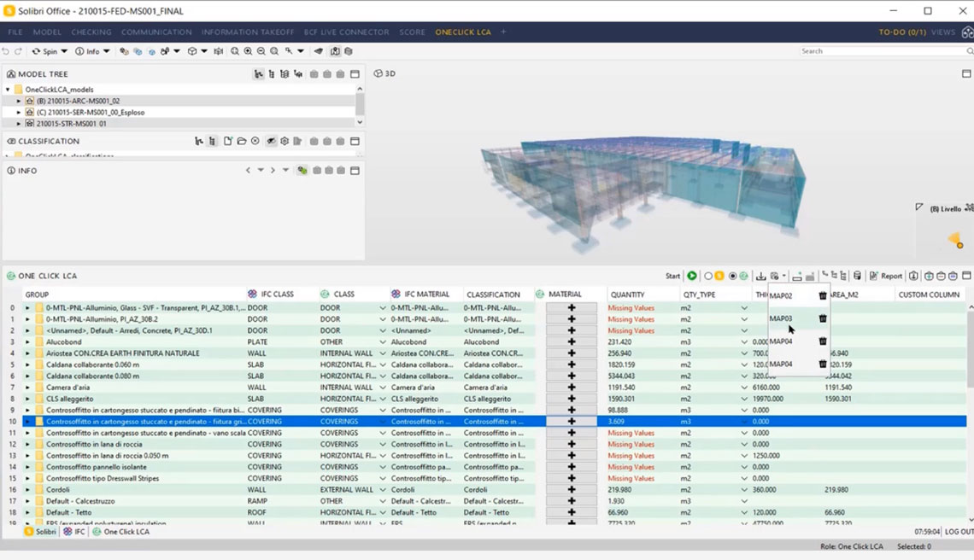This screenshot has width=974, height=560.
Task: Click the zoom out magnifier icon
Action: [261, 51]
